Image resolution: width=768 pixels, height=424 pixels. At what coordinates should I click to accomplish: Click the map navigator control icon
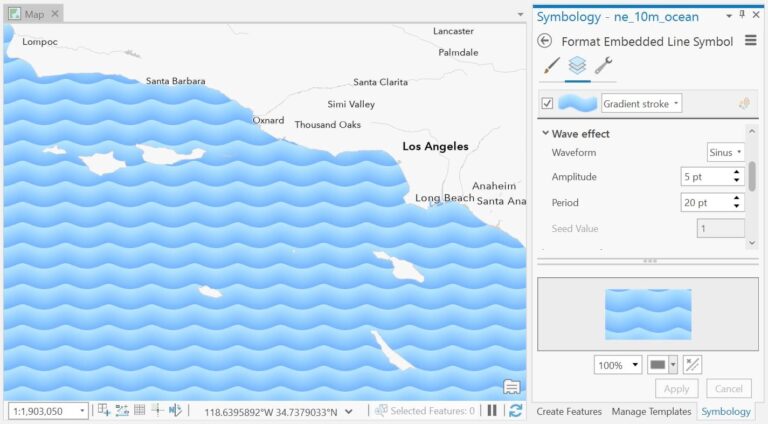click(x=511, y=387)
